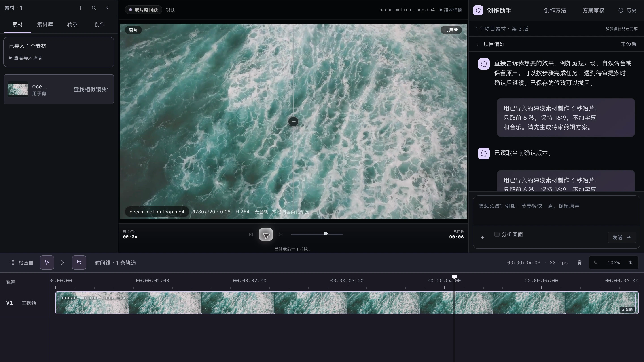Screen dimensions: 644x362
Task: Open history (历史) clock icon
Action: click(627, 10)
